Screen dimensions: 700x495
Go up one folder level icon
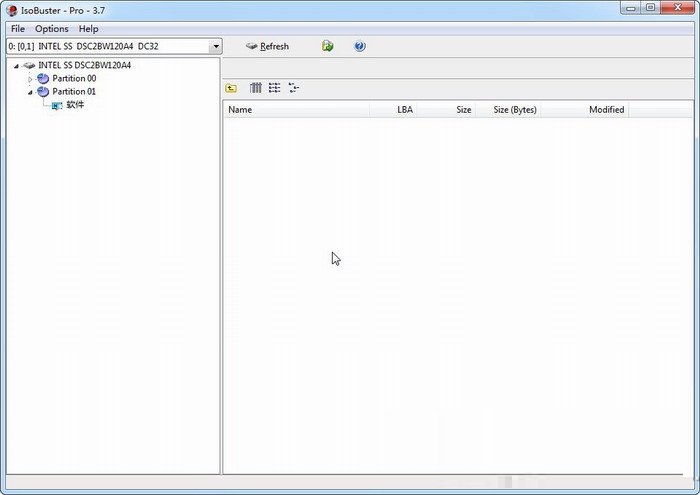coord(232,88)
